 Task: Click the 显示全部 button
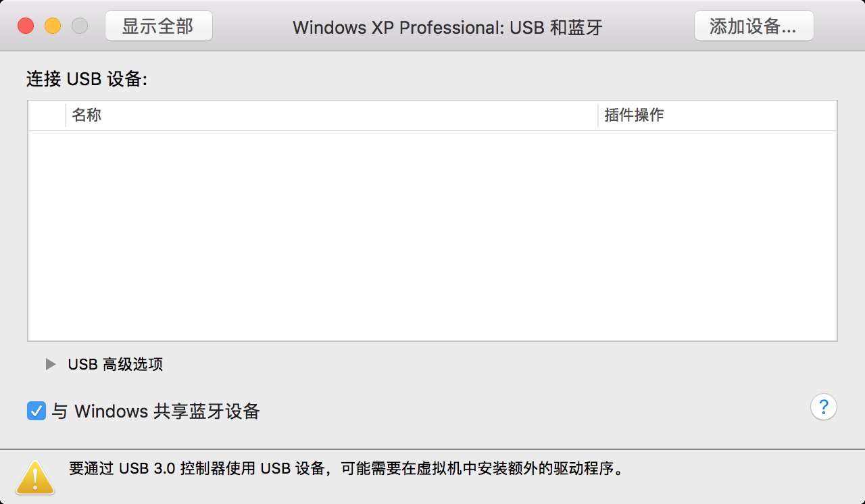[159, 26]
